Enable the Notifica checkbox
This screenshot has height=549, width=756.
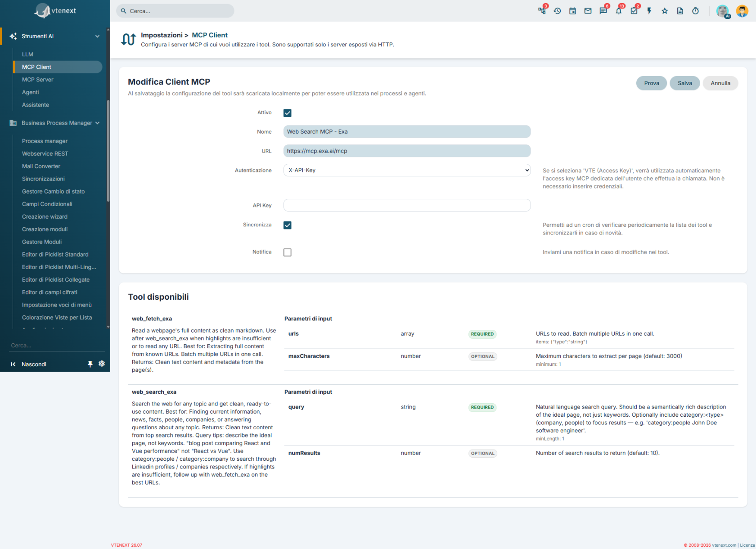click(288, 252)
